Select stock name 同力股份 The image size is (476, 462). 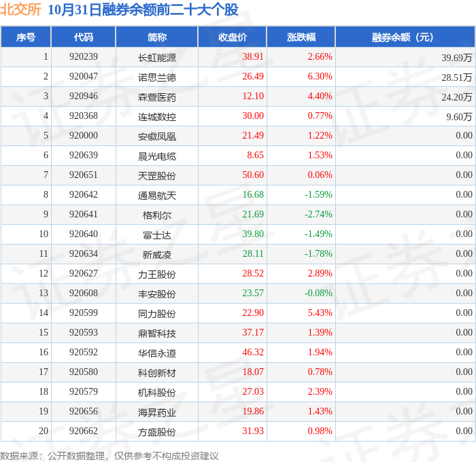pos(157,314)
